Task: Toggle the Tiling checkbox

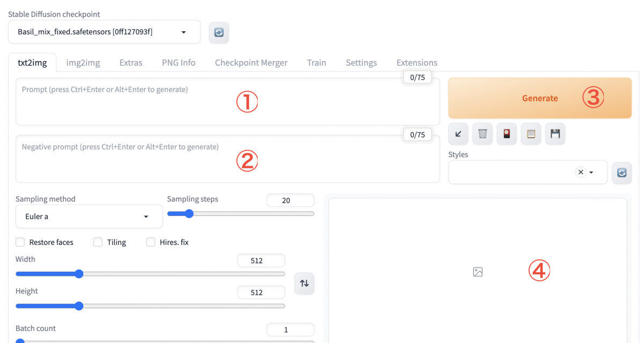Action: pyautogui.click(x=98, y=242)
